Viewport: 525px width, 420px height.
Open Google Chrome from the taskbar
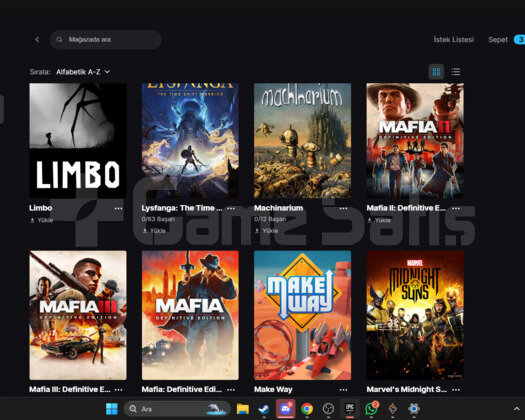click(307, 409)
